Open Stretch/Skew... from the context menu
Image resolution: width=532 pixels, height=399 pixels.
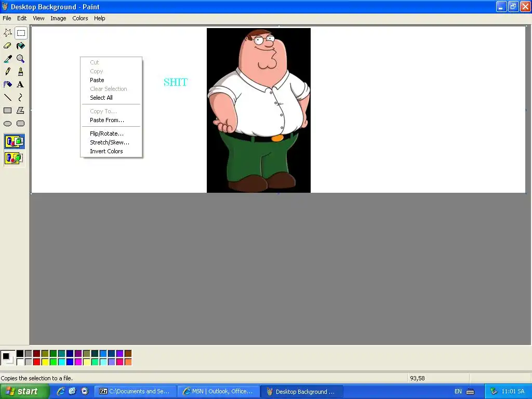coord(111,142)
